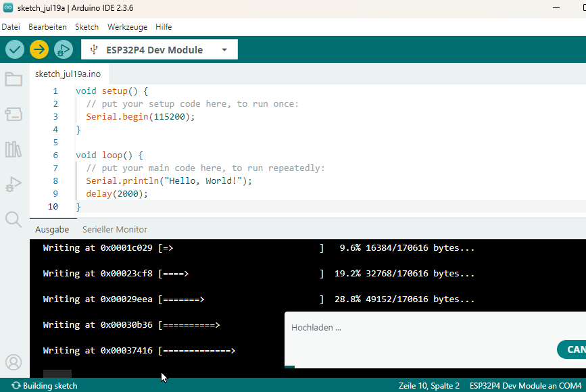Open the Library Manager books icon
Viewport: 586px width, 392px height.
(14, 149)
